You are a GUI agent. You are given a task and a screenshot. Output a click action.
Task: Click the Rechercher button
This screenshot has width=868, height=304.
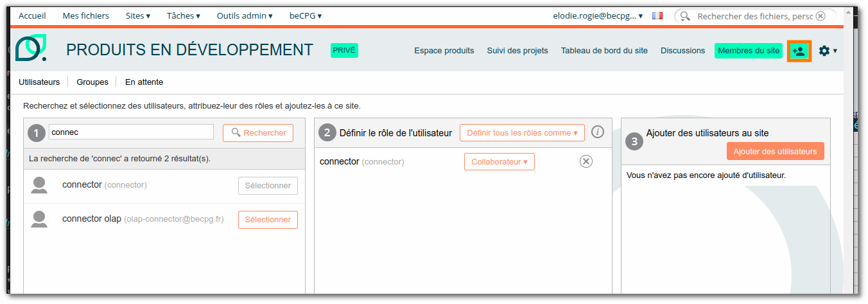pyautogui.click(x=258, y=133)
